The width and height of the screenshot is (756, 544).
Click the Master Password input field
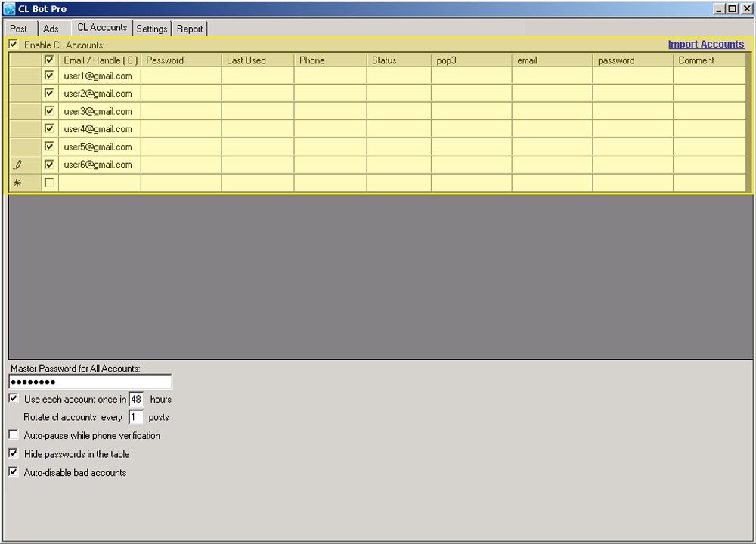(90, 382)
